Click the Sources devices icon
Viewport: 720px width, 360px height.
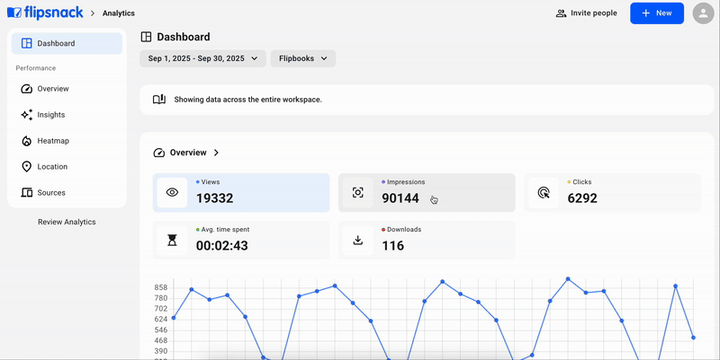coord(27,193)
